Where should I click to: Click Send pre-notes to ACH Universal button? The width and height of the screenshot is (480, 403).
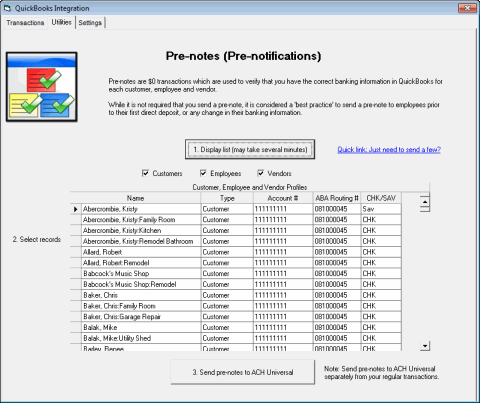tap(243, 372)
